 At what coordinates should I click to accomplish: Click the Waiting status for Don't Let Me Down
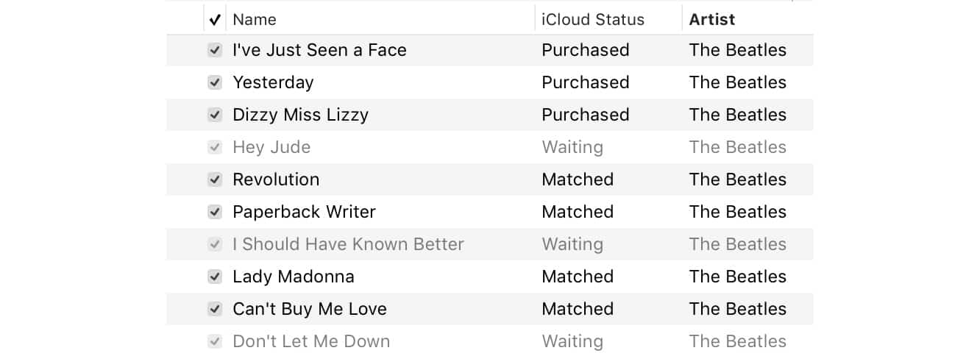point(572,341)
